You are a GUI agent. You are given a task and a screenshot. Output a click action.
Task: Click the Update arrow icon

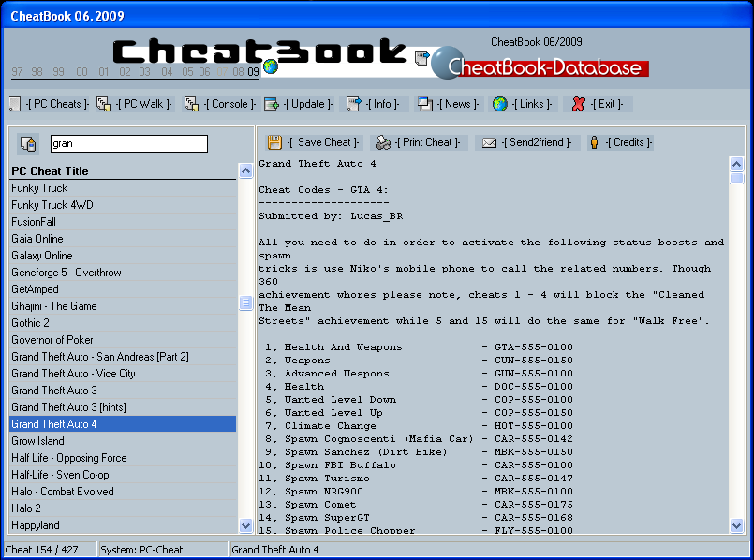click(272, 104)
